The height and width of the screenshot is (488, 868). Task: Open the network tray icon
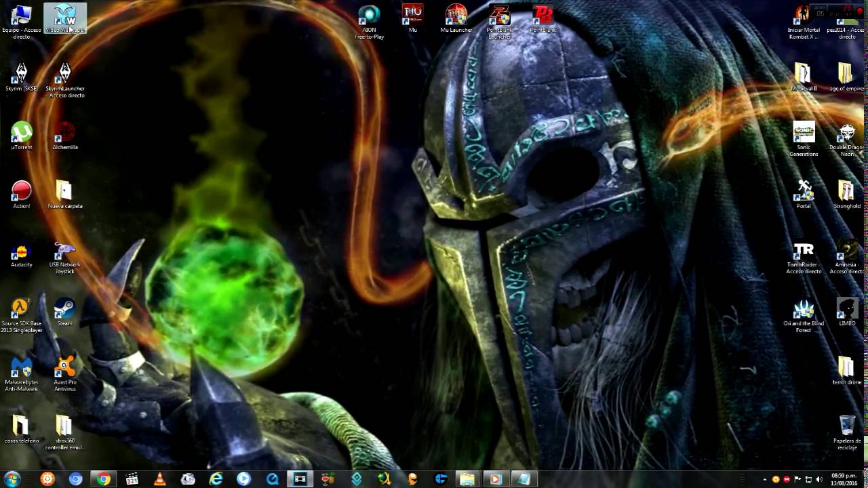pos(808,480)
